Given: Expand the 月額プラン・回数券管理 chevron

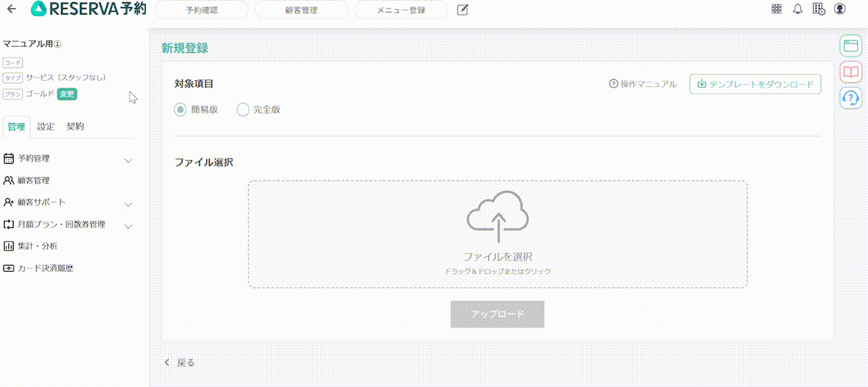Looking at the screenshot, I should click(129, 226).
